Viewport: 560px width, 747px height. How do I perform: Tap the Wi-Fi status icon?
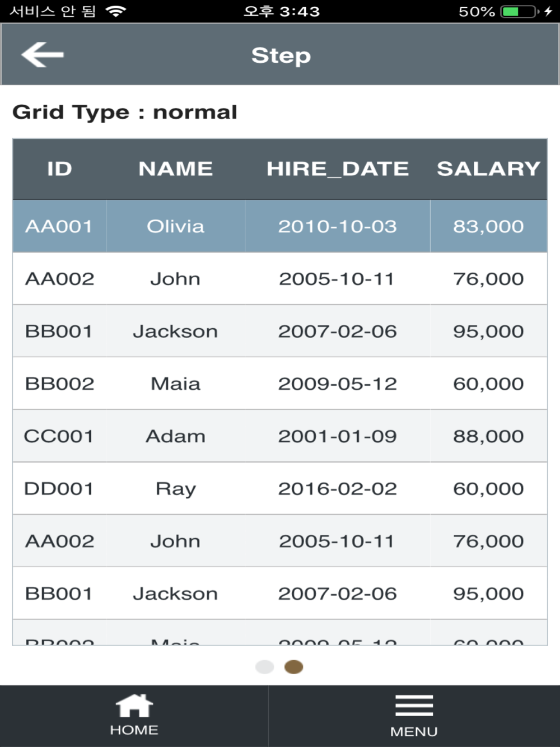coord(116,11)
